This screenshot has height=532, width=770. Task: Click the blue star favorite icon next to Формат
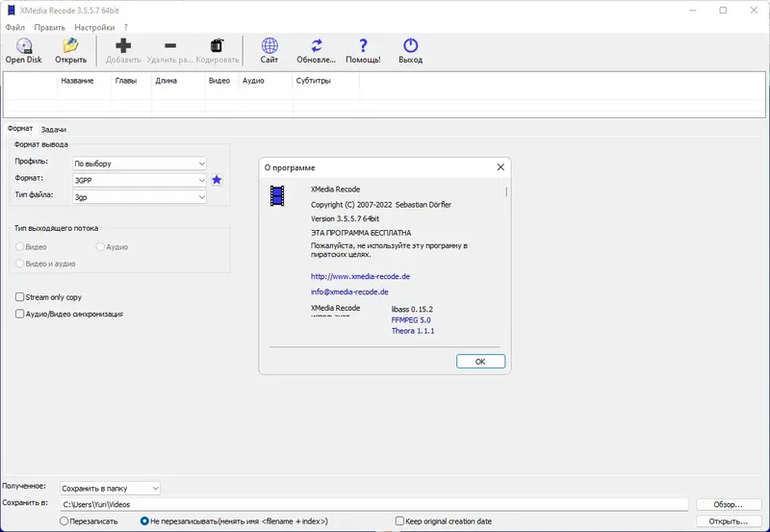(217, 180)
